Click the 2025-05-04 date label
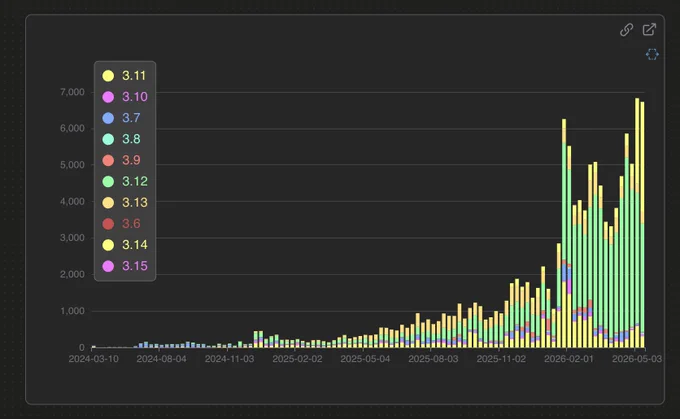 365,359
